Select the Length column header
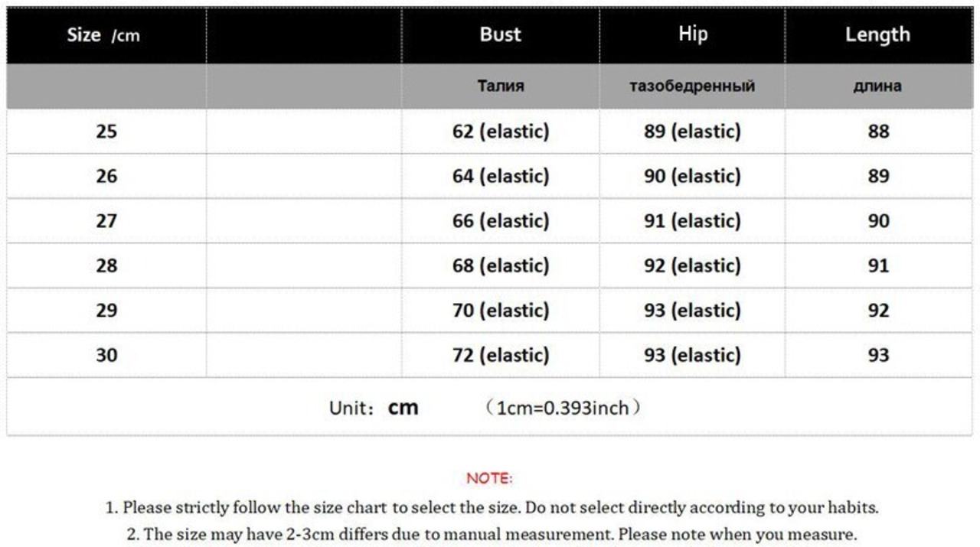 click(877, 34)
